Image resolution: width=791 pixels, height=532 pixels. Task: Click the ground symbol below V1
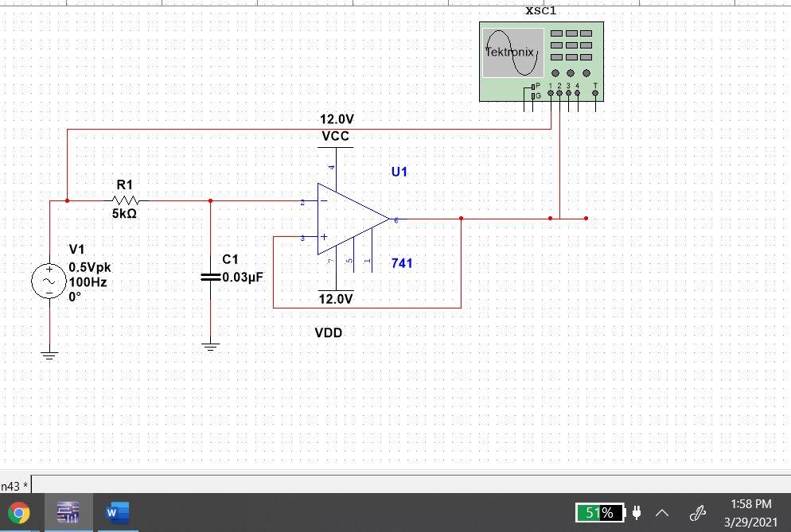click(49, 355)
